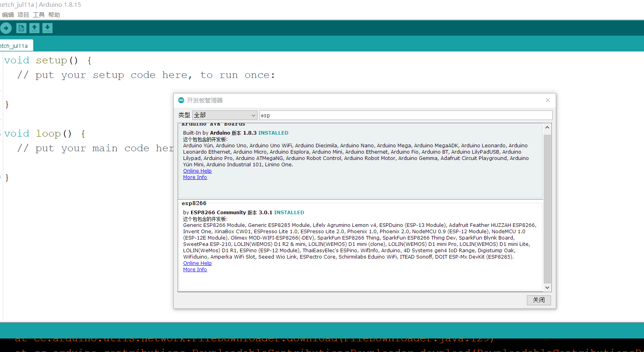Click the boards list scrollbar thumb
This screenshot has width=644, height=352.
pos(547,209)
